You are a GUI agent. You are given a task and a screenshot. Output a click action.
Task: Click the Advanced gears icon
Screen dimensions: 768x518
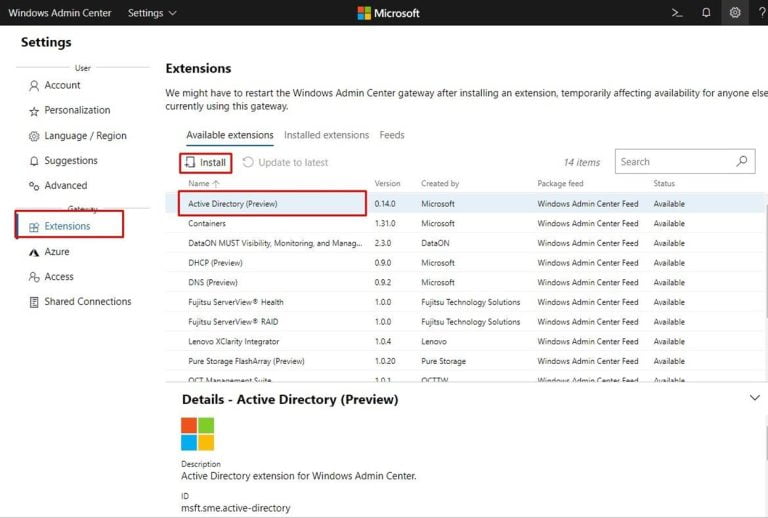34,186
